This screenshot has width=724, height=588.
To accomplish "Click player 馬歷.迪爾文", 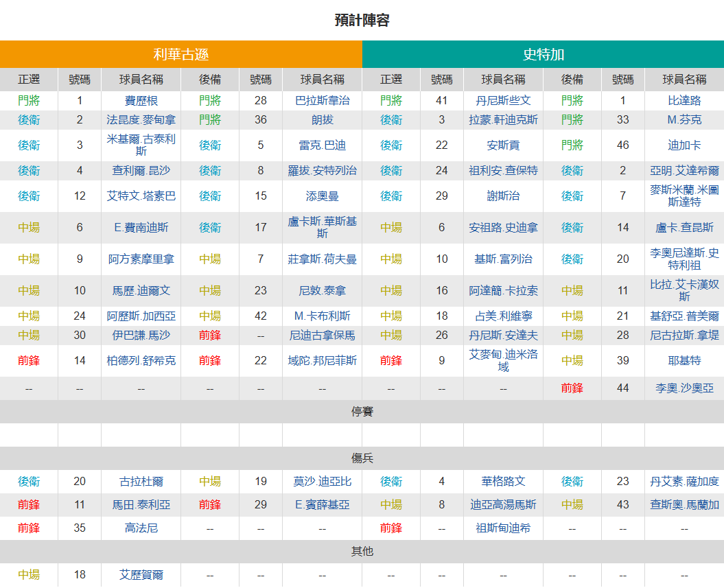I will (141, 291).
